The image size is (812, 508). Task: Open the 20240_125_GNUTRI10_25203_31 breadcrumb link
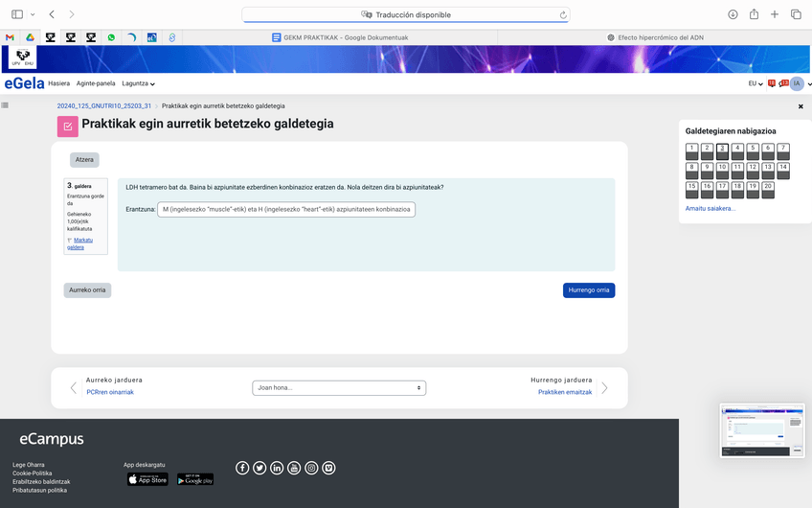(x=104, y=105)
